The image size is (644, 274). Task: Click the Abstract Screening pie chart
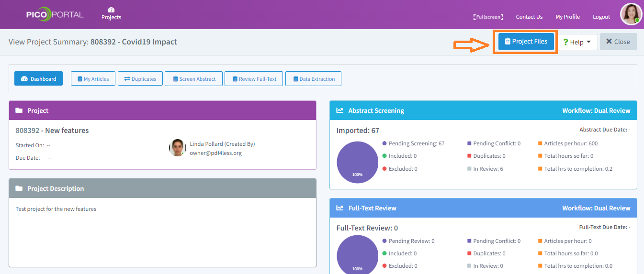pyautogui.click(x=357, y=162)
